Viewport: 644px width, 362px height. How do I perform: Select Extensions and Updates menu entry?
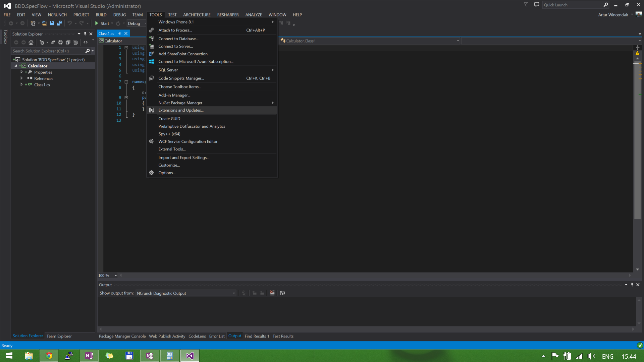(181, 110)
